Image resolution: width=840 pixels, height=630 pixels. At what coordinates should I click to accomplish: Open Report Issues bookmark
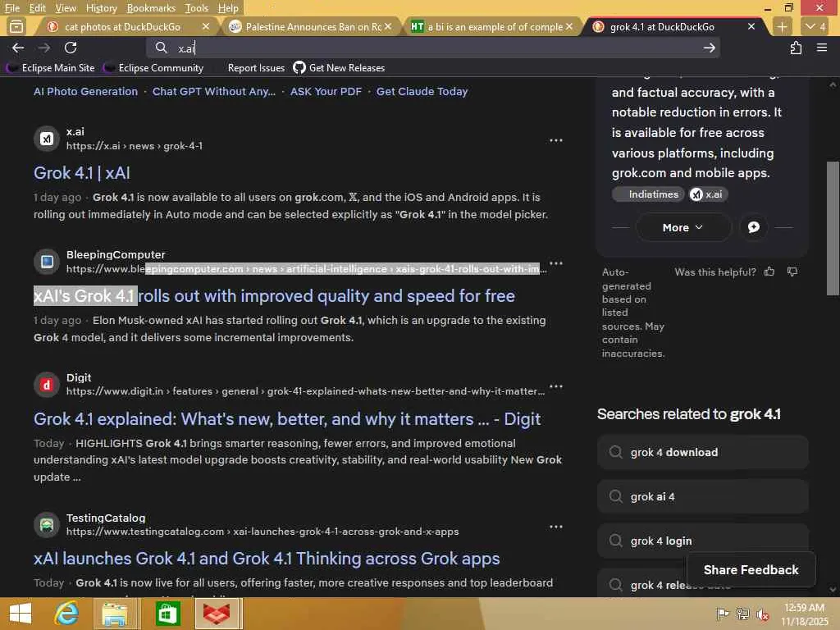(256, 68)
